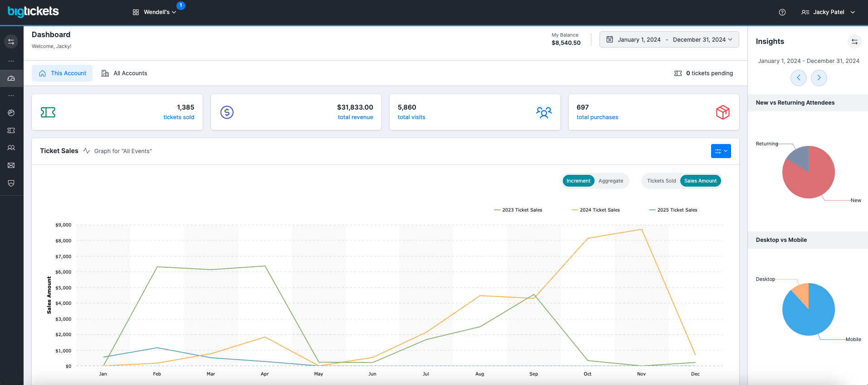Open the Jacky Patel user menu
The width and height of the screenshot is (868, 385).
pos(828,12)
